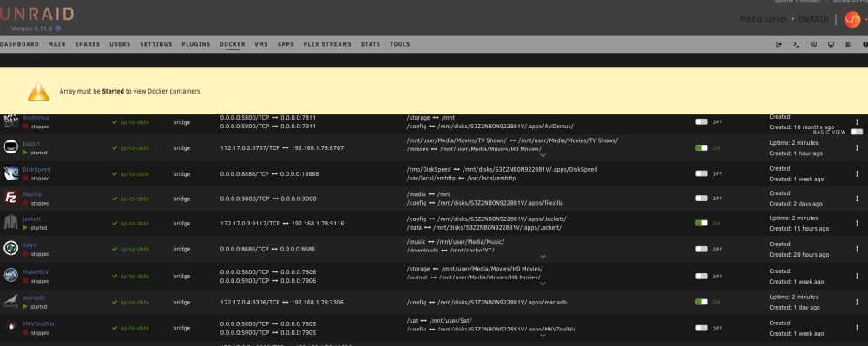Open the Avidemux container icon

click(x=11, y=121)
